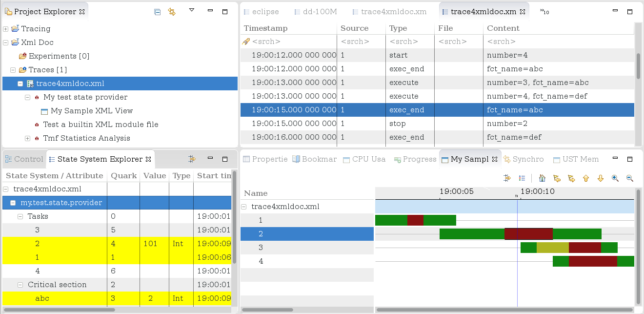This screenshot has width=644, height=314.
Task: Expand the Tmf Statistics Analysis node
Action: point(28,138)
